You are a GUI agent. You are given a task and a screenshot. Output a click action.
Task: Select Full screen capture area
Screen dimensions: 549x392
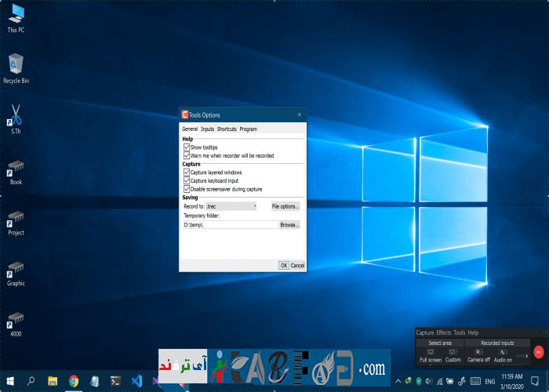tap(430, 355)
